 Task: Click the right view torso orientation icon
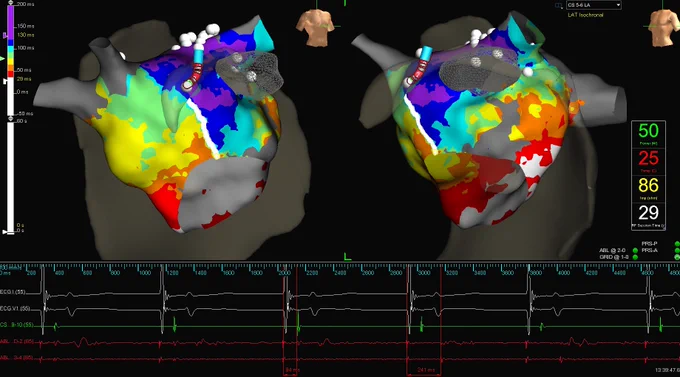[x=664, y=27]
